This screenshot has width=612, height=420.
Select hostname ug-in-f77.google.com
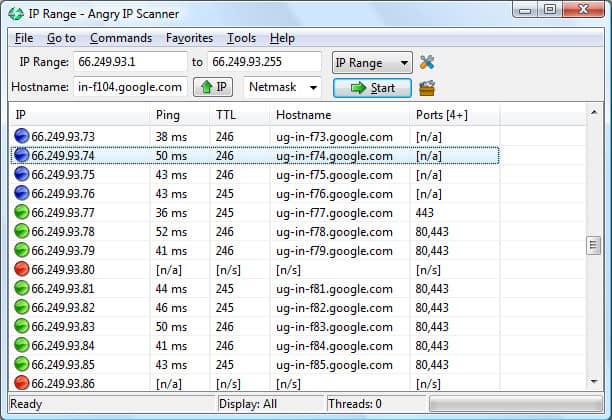pyautogui.click(x=334, y=213)
